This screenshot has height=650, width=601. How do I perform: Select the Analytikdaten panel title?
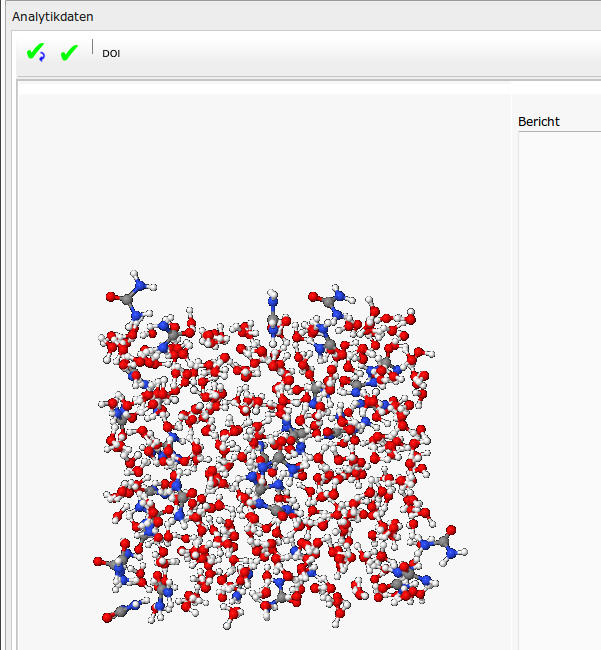(x=53, y=16)
